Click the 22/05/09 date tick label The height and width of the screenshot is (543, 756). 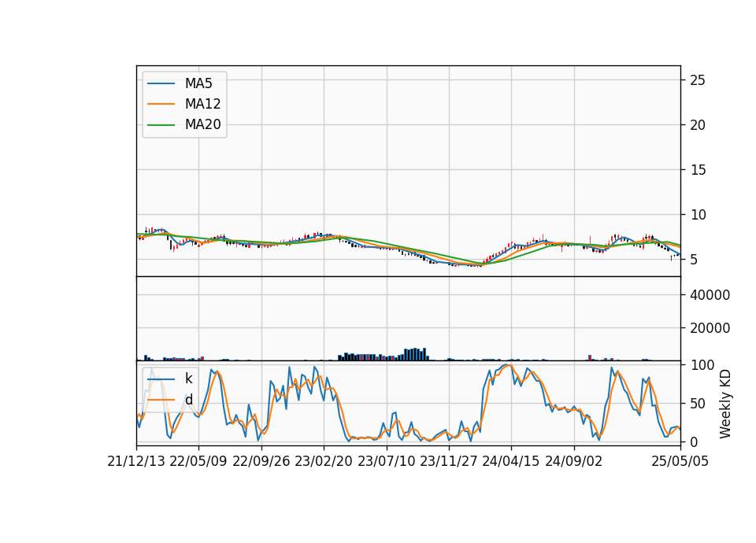pos(198,461)
